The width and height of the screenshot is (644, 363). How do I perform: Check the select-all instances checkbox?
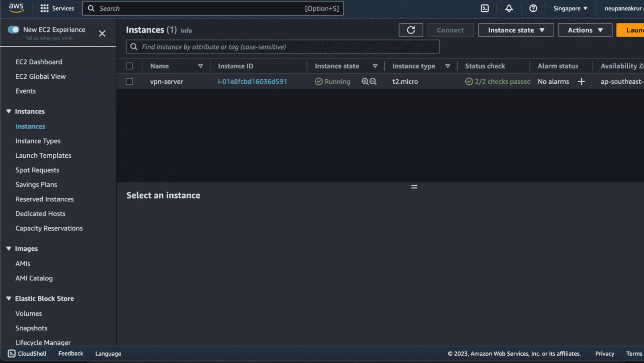(129, 66)
